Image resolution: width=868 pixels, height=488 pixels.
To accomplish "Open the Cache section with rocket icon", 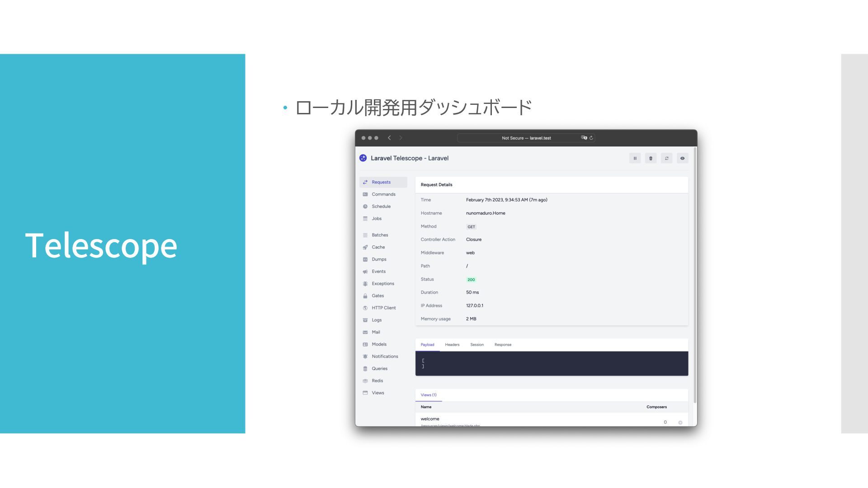I will point(378,247).
